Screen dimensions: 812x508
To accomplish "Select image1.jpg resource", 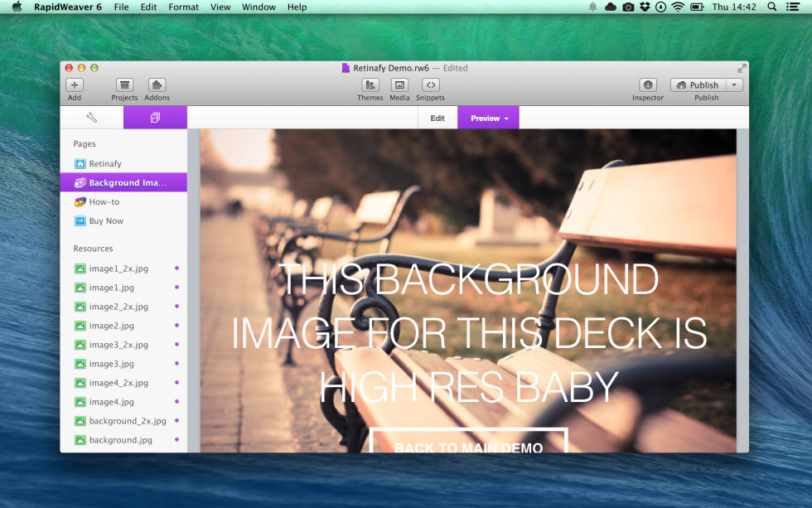I will pos(123,288).
